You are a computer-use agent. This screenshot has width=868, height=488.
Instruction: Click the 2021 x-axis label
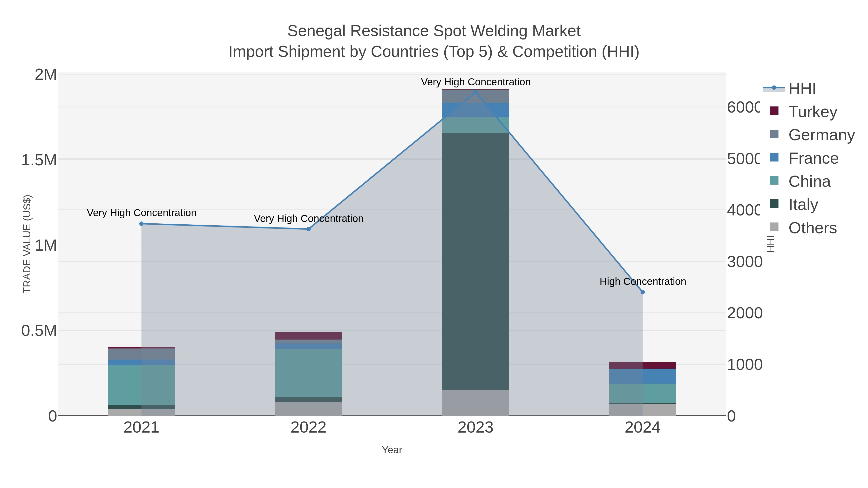coord(142,428)
